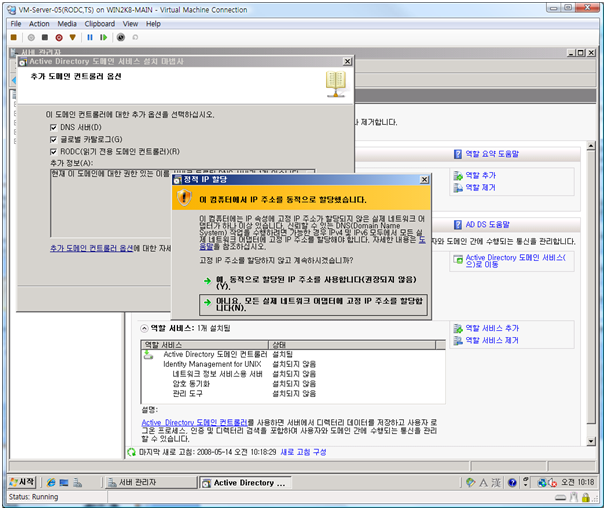Choose Yes, use dynamically assigned IP option

pyautogui.click(x=313, y=282)
